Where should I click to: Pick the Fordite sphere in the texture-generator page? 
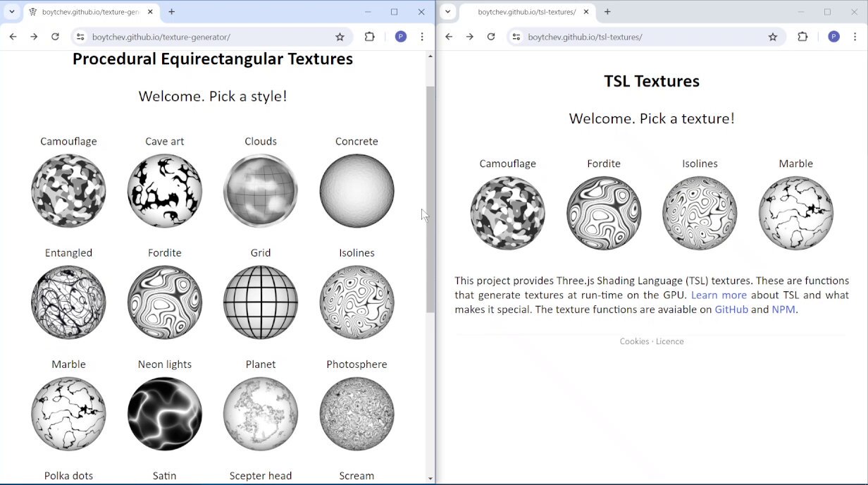click(165, 302)
